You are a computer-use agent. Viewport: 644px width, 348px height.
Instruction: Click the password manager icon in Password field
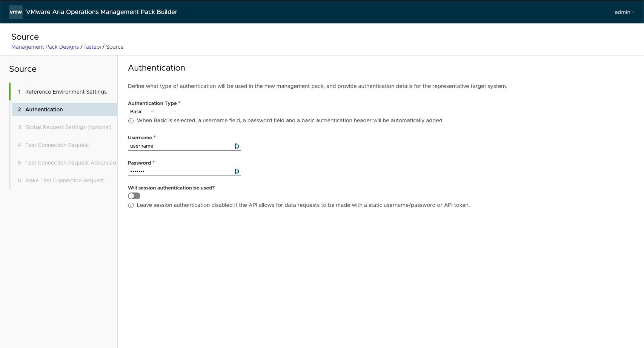pos(237,171)
